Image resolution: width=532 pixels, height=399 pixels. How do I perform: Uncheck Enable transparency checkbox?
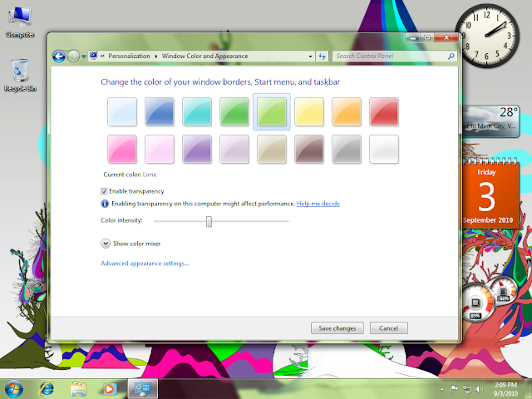[104, 191]
